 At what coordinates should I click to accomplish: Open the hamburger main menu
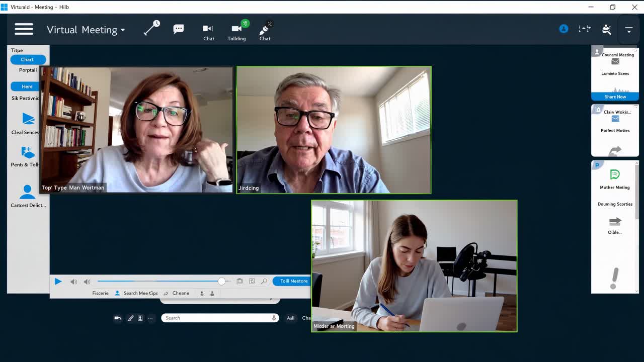(24, 29)
